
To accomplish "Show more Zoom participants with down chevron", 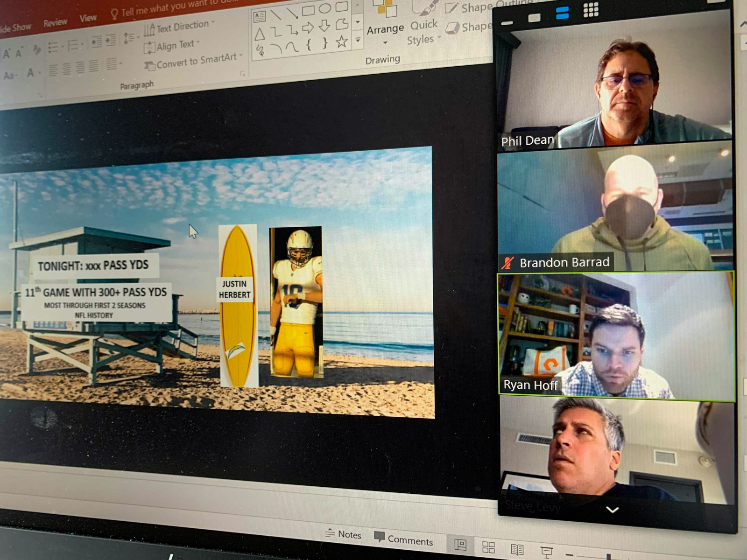I will click(612, 510).
